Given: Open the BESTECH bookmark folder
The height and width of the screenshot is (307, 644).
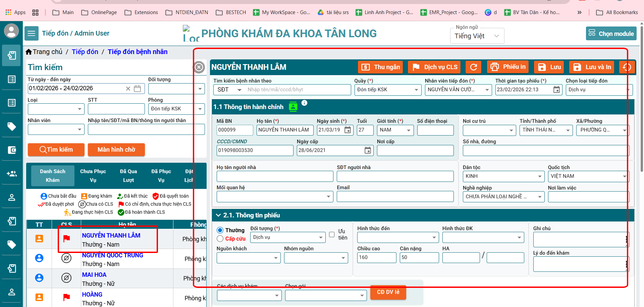Looking at the screenshot, I should tap(231, 12).
